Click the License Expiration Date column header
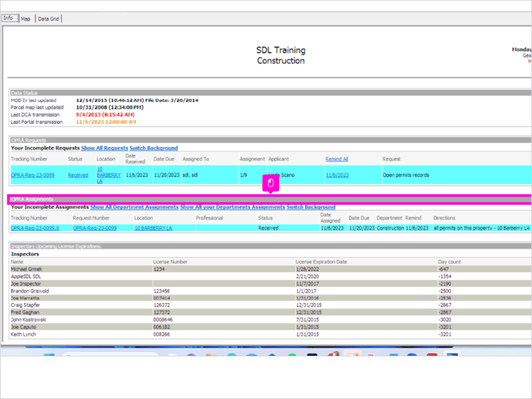The image size is (532, 399). (322, 262)
